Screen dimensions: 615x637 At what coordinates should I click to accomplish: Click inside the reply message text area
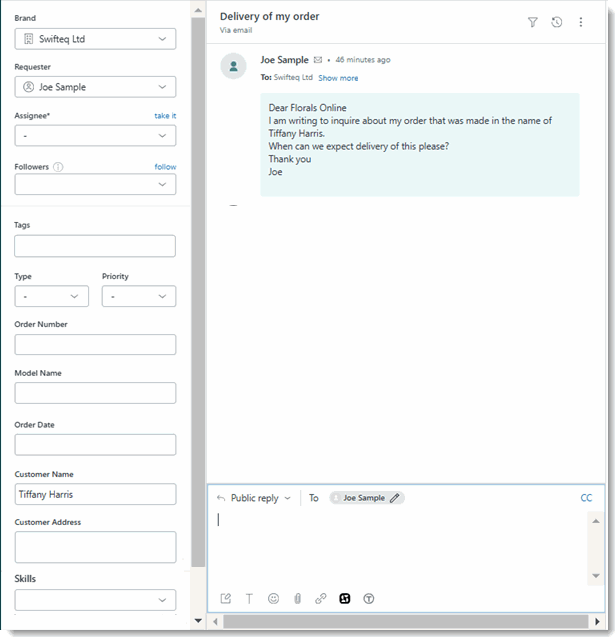click(400, 548)
